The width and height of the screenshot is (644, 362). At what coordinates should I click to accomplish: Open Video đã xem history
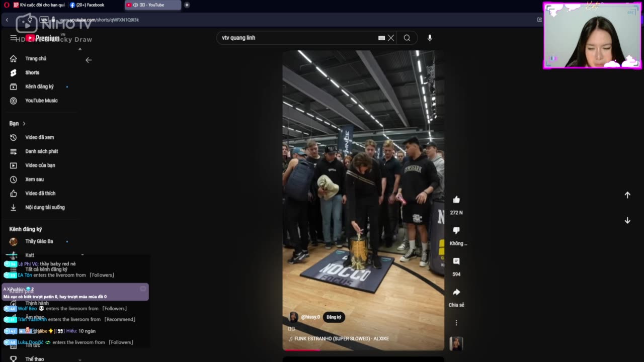[39, 137]
